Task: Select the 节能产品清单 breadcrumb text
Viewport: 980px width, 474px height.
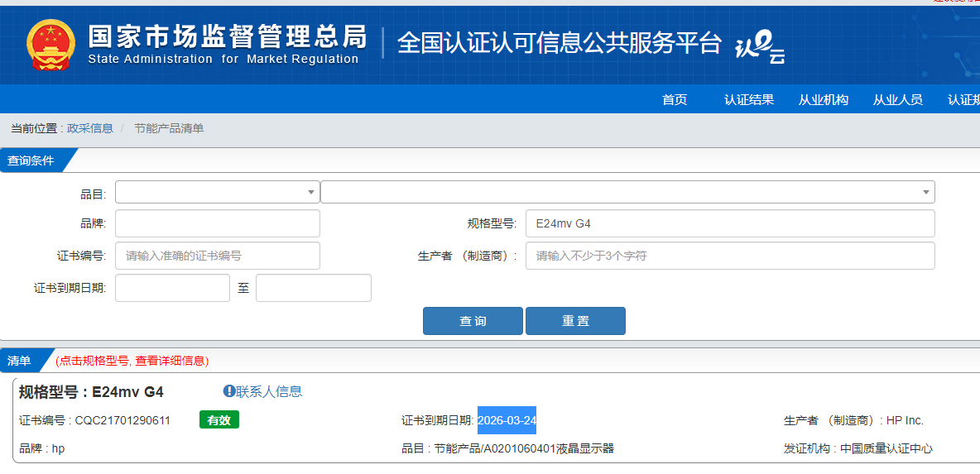Action: pyautogui.click(x=170, y=129)
